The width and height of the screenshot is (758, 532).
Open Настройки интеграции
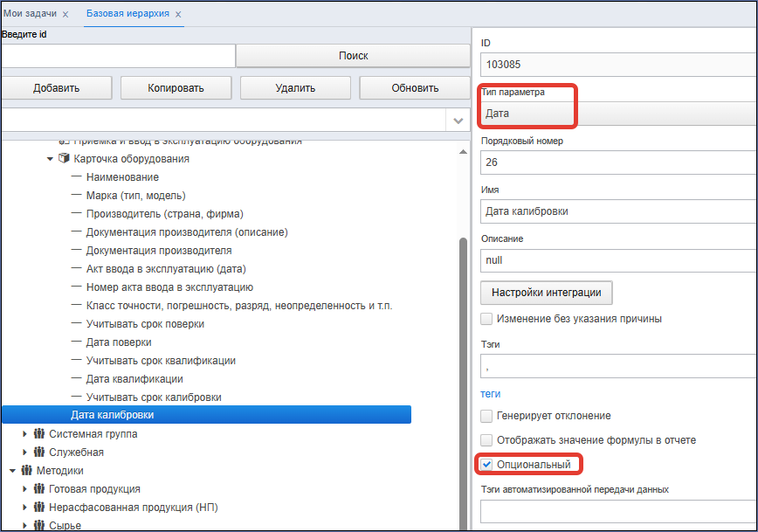point(547,293)
